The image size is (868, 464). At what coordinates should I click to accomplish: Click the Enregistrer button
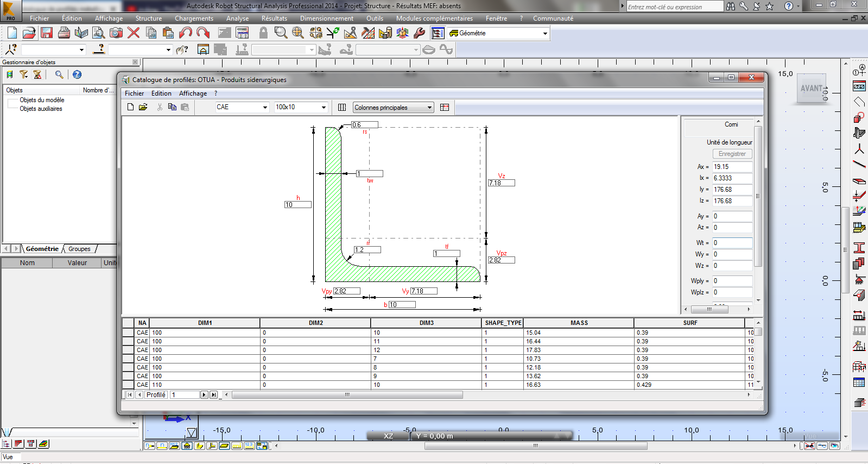[x=732, y=154]
